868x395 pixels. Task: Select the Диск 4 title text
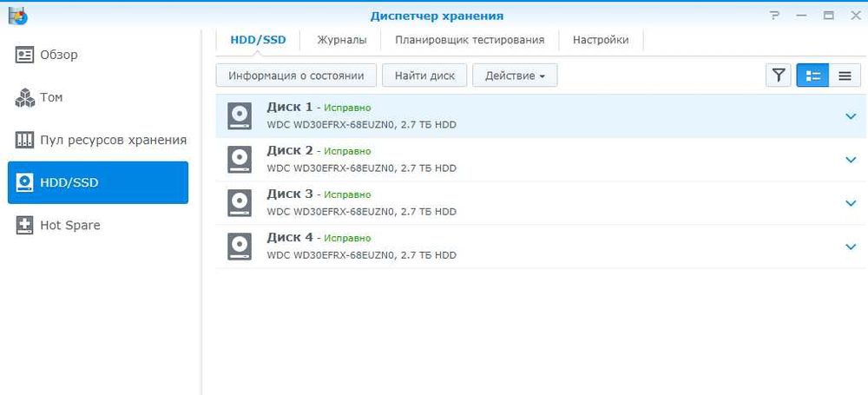tap(290, 237)
